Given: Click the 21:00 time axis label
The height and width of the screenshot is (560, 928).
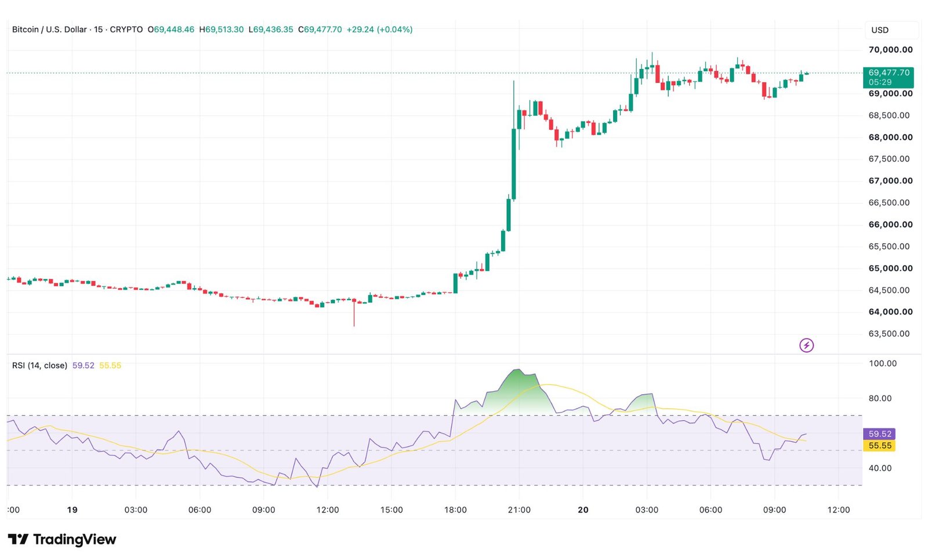Looking at the screenshot, I should (x=519, y=510).
